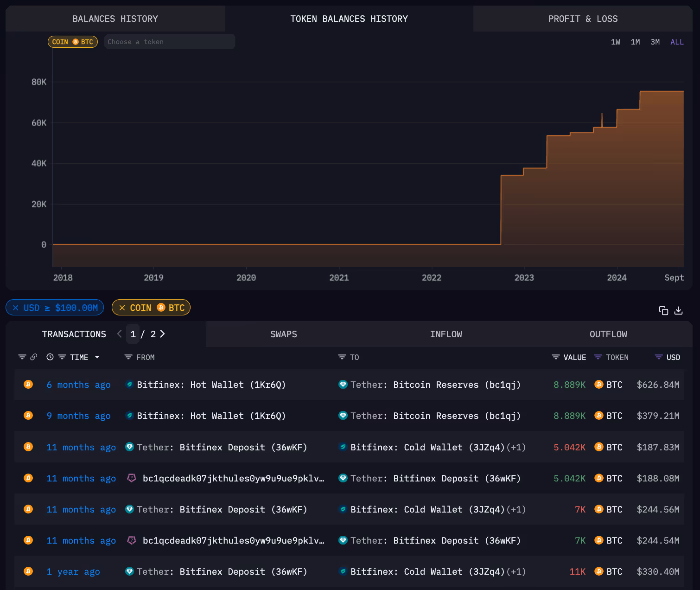The image size is (700, 590).
Task: Switch to the INFLOW view
Action: [445, 333]
